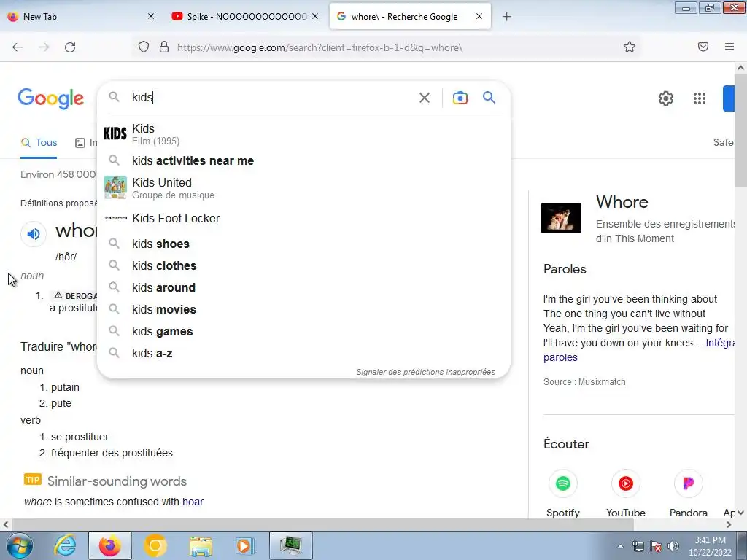Close the New Tab tab
The image size is (747, 560).
[151, 16]
